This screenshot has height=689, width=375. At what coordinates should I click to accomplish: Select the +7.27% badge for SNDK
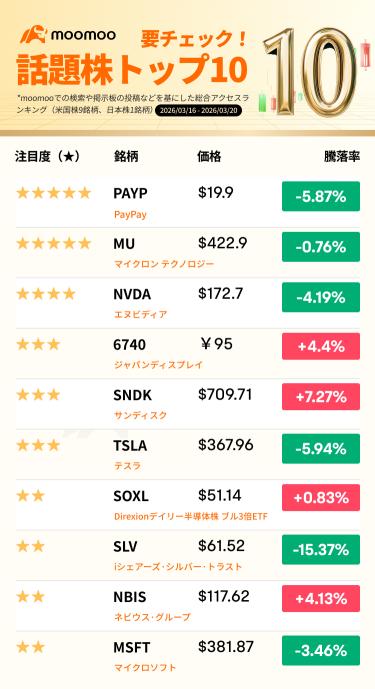point(321,398)
